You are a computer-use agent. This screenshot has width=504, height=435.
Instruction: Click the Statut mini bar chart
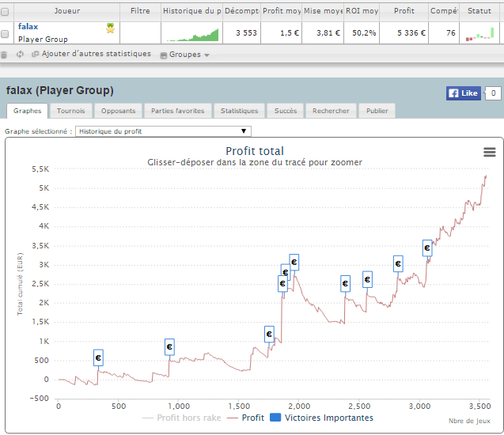[x=479, y=33]
